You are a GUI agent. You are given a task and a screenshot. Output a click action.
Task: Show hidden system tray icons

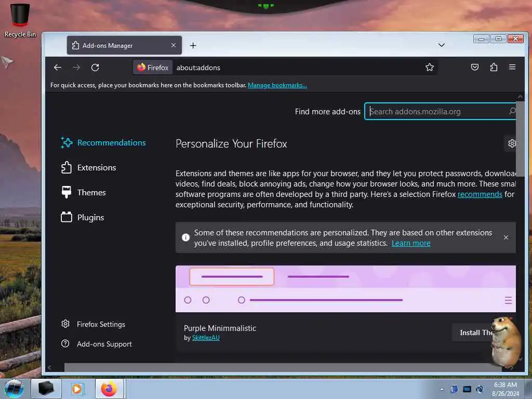tap(442, 389)
